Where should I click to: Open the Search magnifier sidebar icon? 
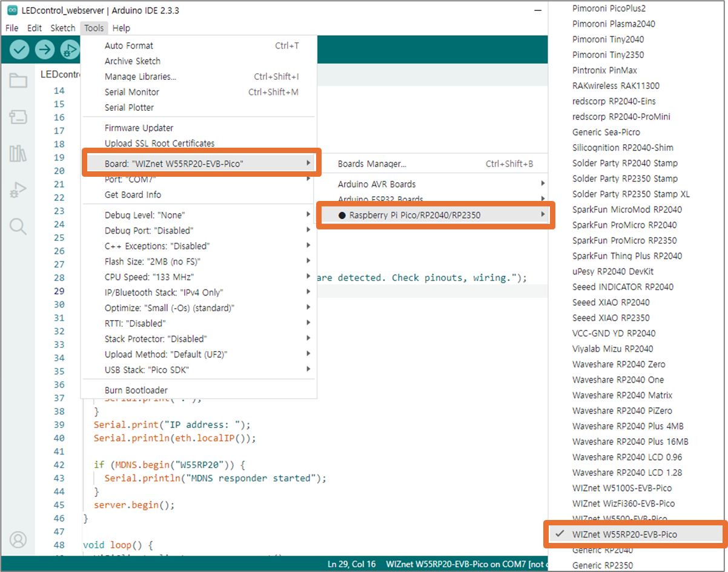pyautogui.click(x=18, y=227)
